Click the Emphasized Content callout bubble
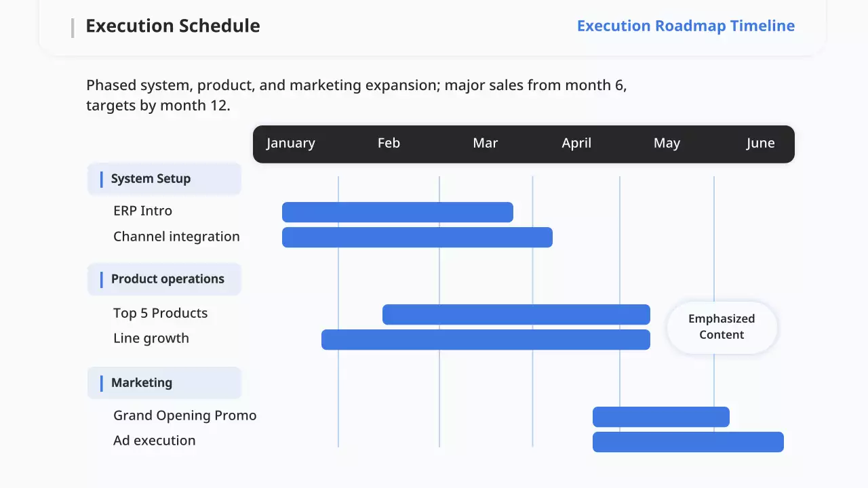 pos(722,327)
